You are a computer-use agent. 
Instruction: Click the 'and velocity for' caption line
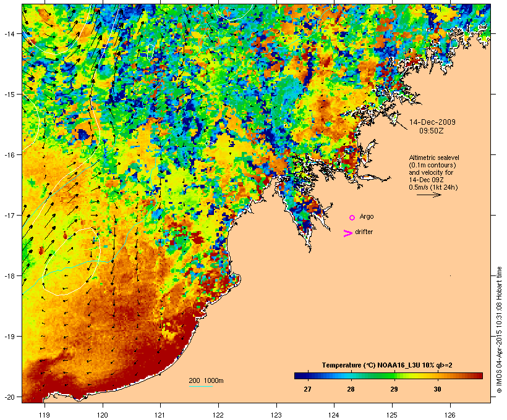coord(431,172)
